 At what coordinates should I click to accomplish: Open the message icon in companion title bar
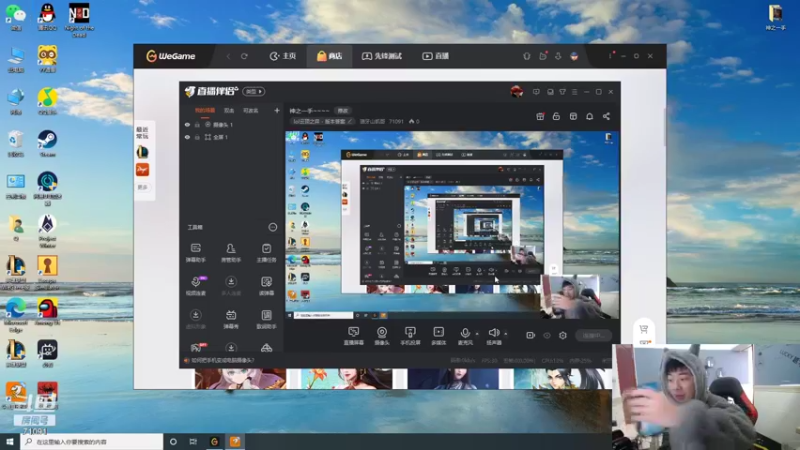coord(536,92)
